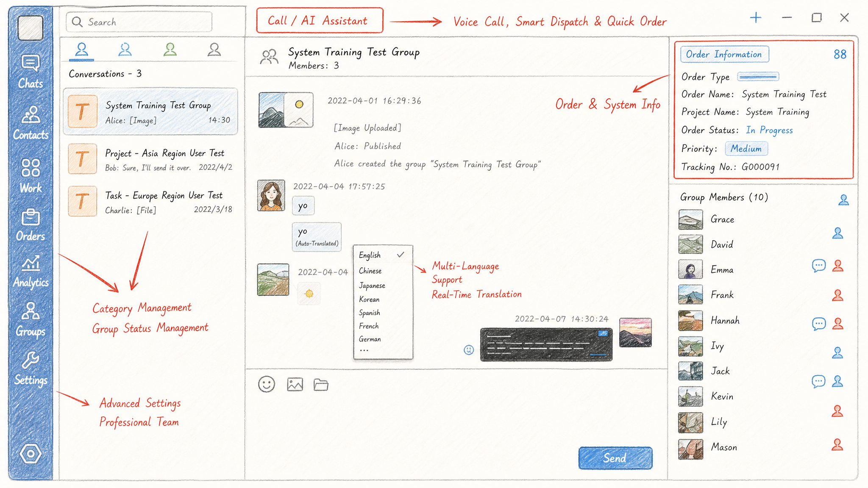Show more languages via the ellipsis
Viewport: 868px width, 488px height.
pos(364,351)
